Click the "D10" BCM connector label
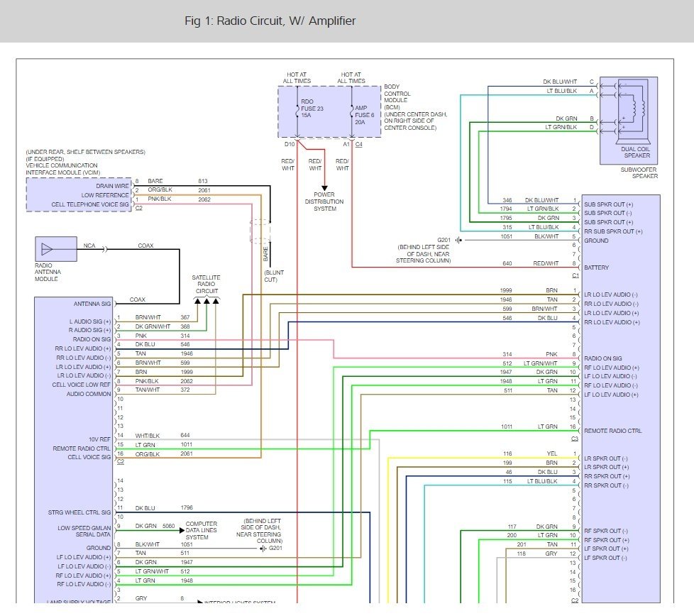The height and width of the screenshot is (616, 694). [x=290, y=144]
